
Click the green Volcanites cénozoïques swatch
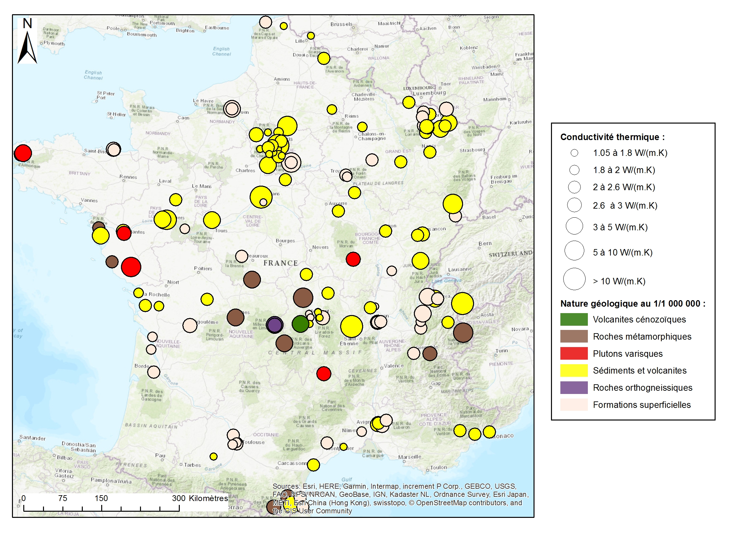574,319
